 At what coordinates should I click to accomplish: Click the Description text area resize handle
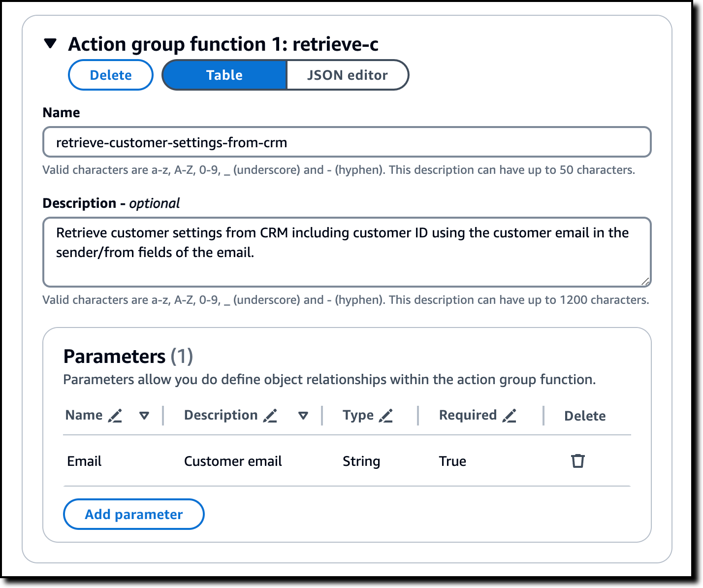pyautogui.click(x=645, y=281)
